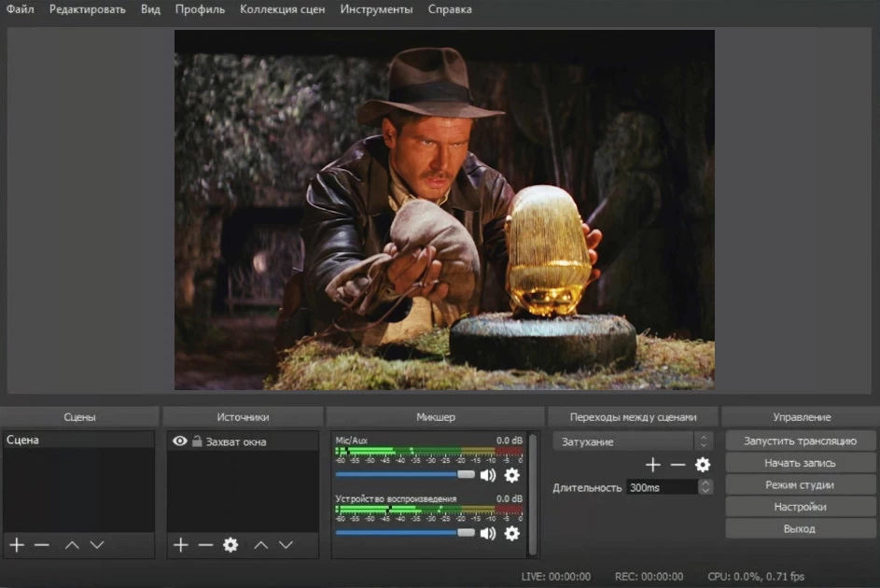Click Переходы между сценами panel header

pyautogui.click(x=633, y=417)
